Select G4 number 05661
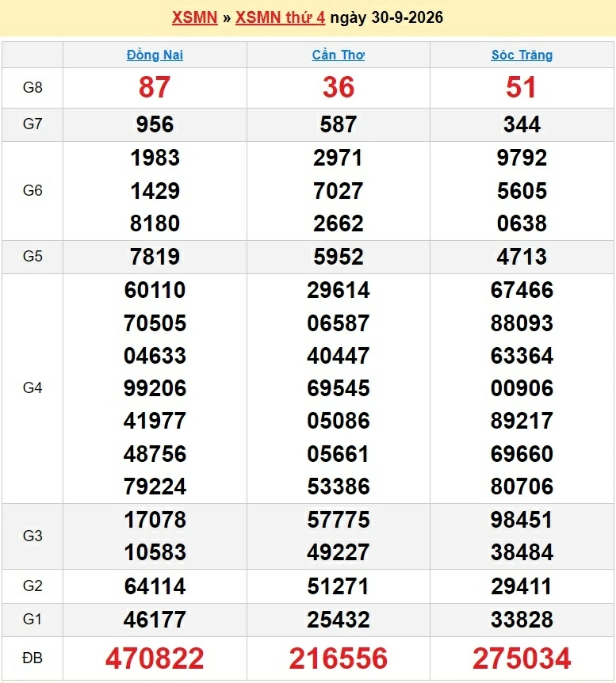 (x=339, y=454)
